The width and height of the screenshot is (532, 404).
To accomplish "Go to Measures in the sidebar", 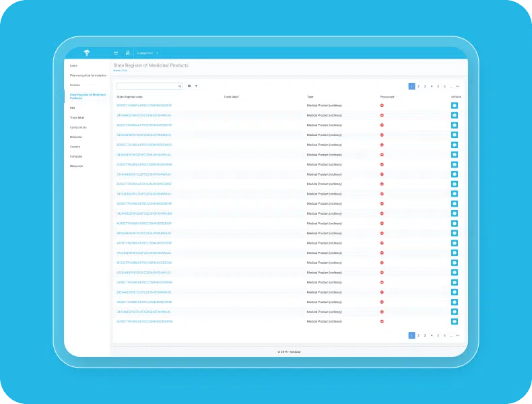I will coord(76,166).
